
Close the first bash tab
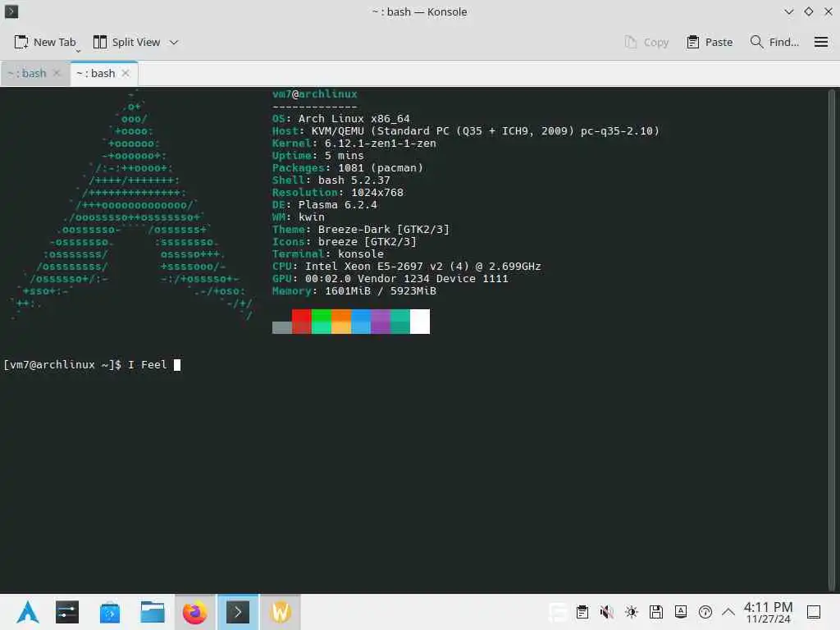pos(57,73)
